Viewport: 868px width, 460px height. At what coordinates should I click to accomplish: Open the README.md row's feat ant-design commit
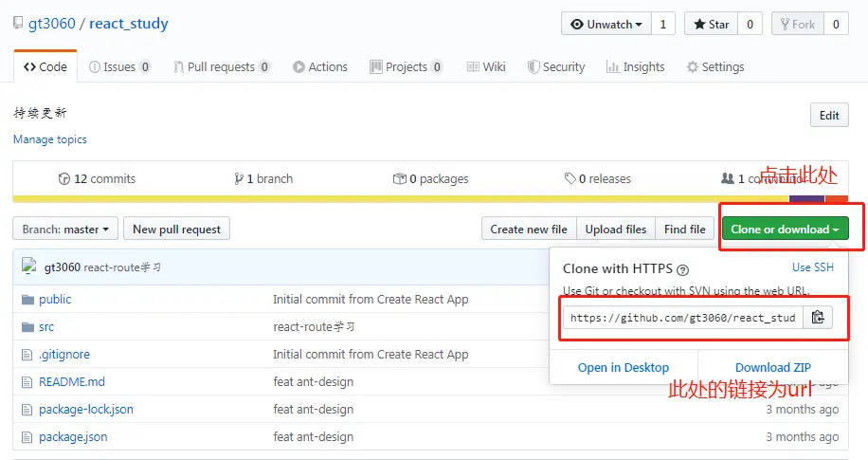click(x=314, y=382)
